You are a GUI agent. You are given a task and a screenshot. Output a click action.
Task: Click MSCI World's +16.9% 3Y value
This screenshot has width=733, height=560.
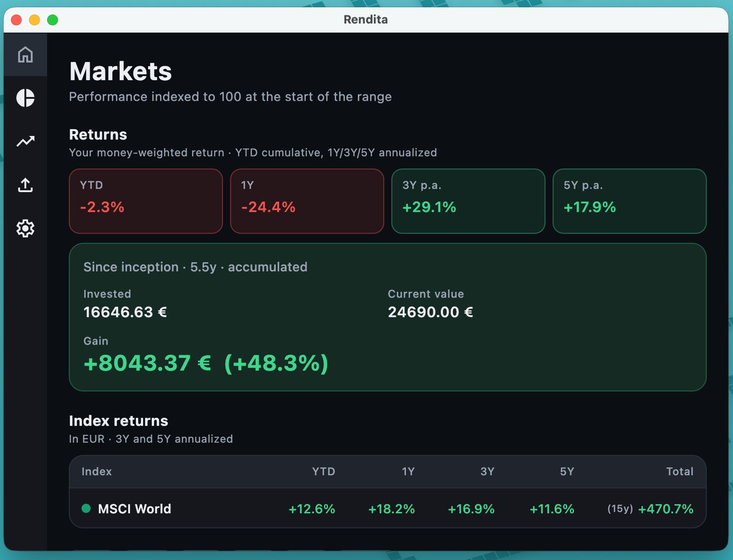(x=471, y=509)
